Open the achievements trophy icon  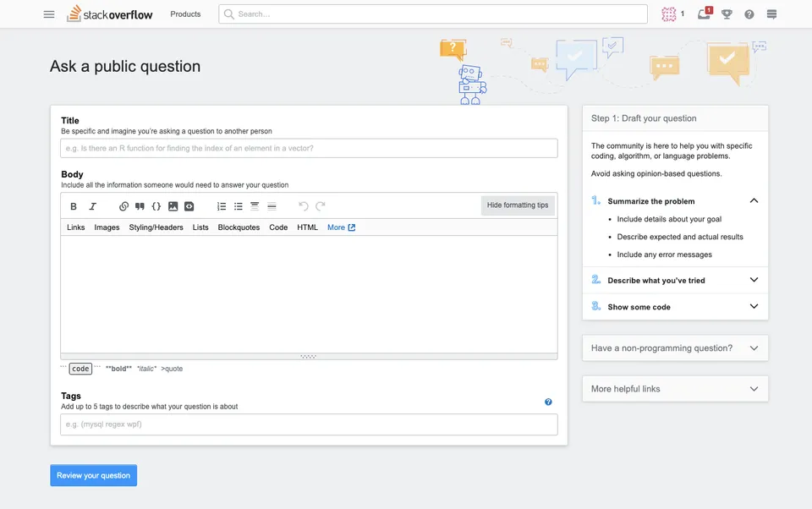[727, 14]
